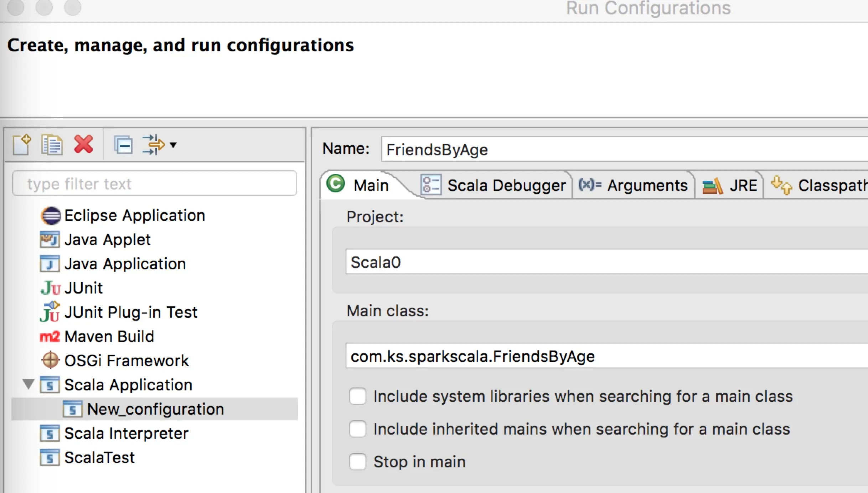Delete selected configuration with red X

coord(84,144)
